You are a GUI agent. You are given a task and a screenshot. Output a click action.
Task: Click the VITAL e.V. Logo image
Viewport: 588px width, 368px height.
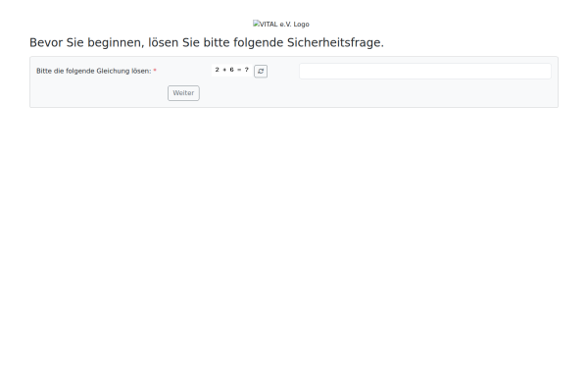pyautogui.click(x=281, y=24)
